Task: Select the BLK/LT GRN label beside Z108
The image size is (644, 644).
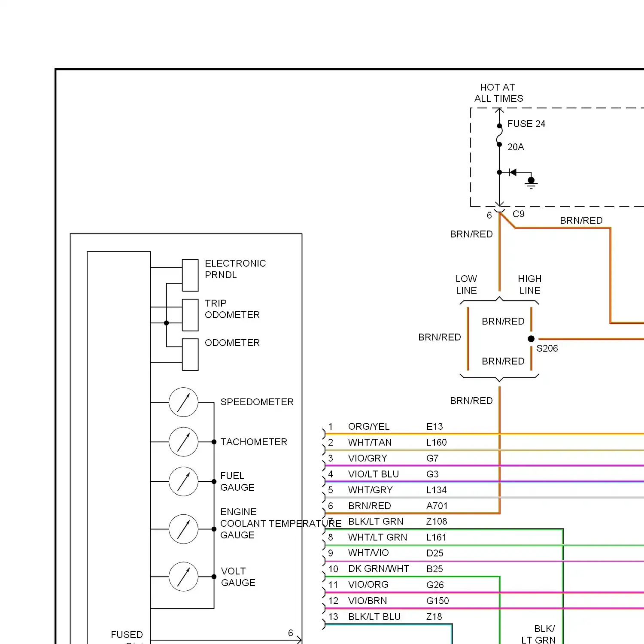Action: (376, 521)
